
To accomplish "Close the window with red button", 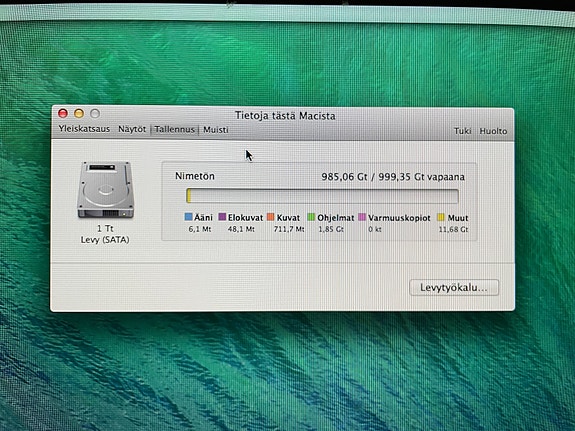I will (63, 113).
